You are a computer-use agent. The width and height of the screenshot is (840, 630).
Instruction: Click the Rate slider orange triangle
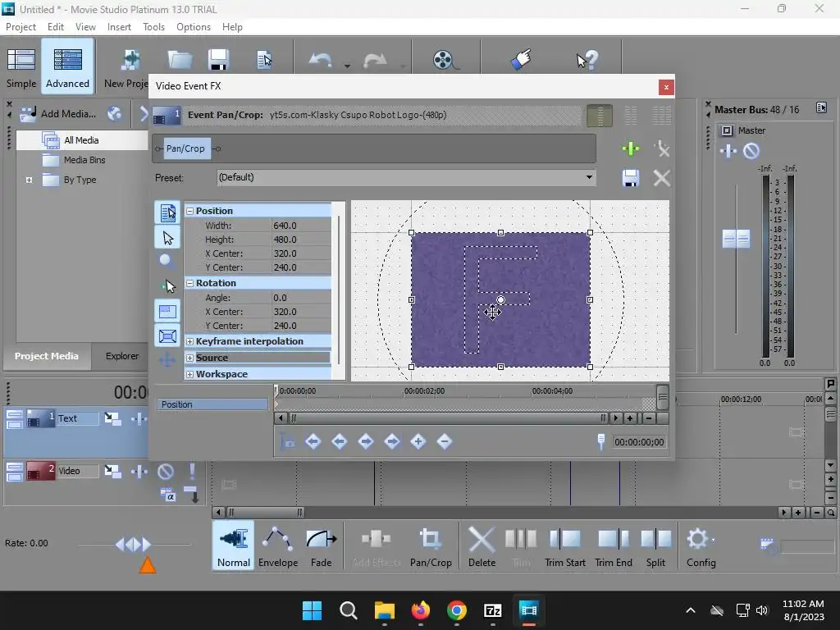(148, 564)
